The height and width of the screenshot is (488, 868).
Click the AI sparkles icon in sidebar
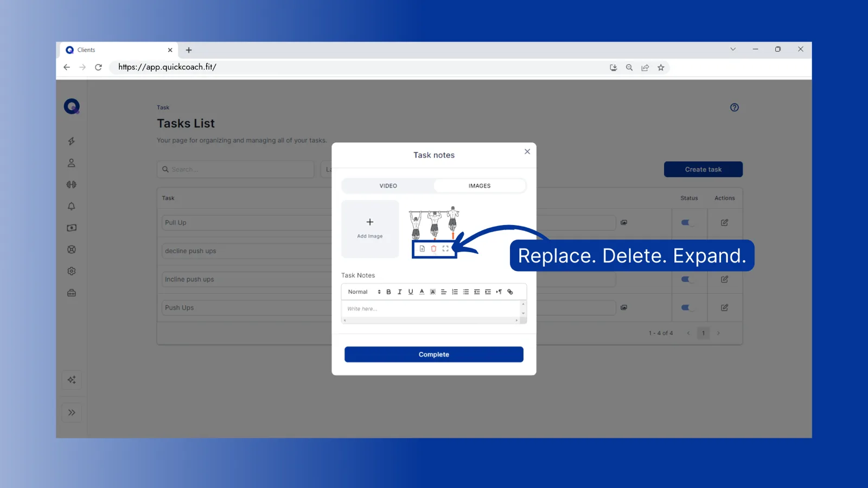[x=72, y=380]
